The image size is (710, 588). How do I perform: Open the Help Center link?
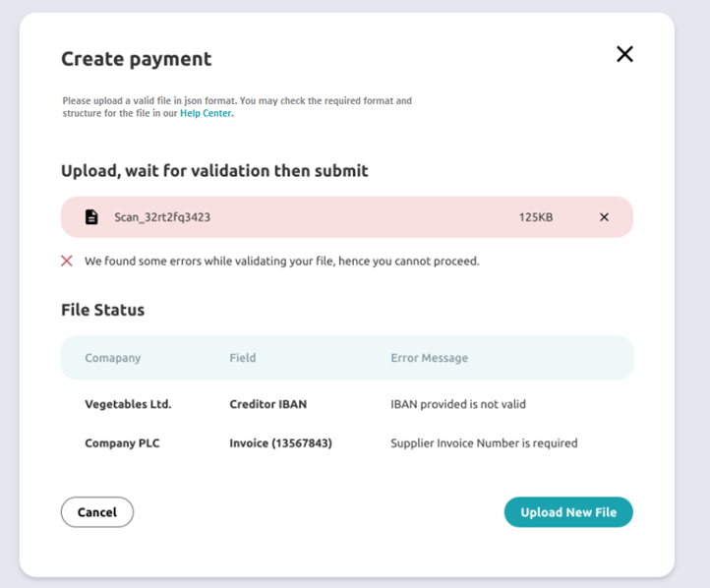click(x=206, y=113)
